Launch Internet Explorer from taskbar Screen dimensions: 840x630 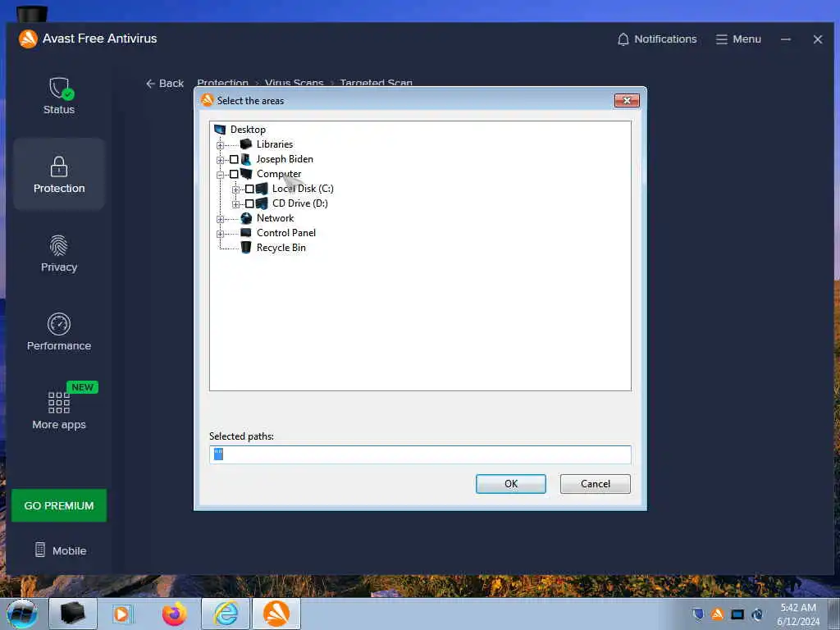pos(226,614)
